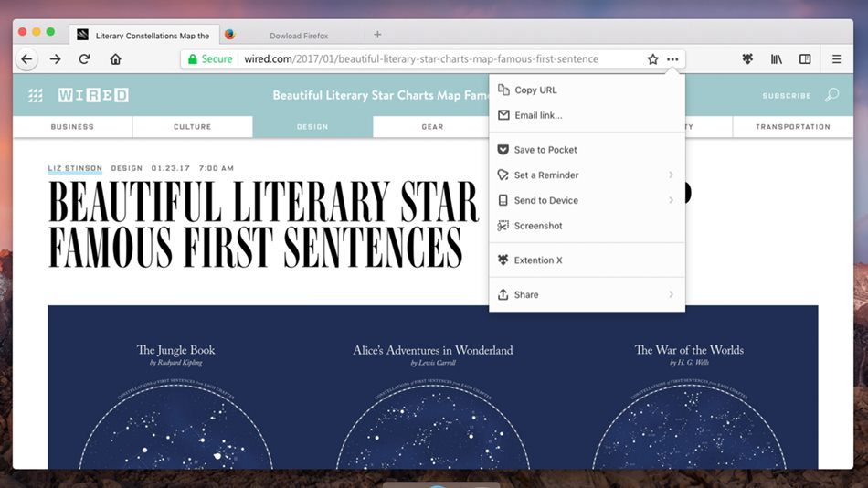Open the Wired search magnifier icon
Image resolution: width=868 pixels, height=488 pixels.
(x=832, y=95)
